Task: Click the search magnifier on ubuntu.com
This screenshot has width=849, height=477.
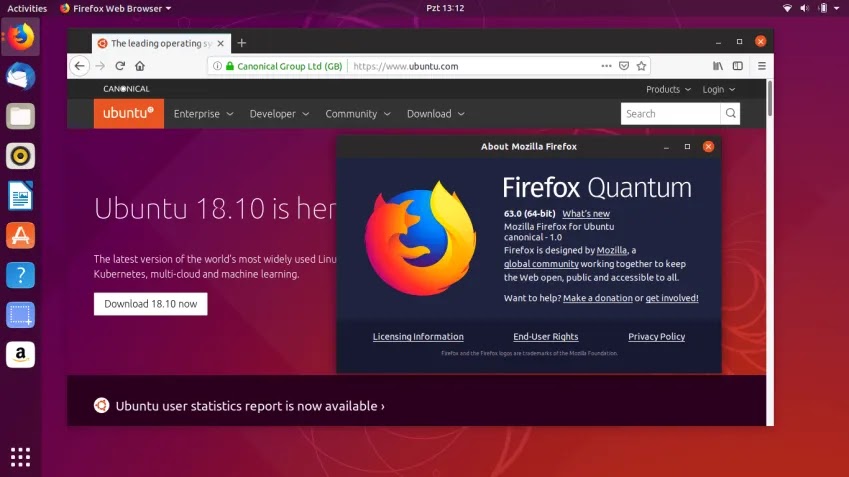Action: 730,114
